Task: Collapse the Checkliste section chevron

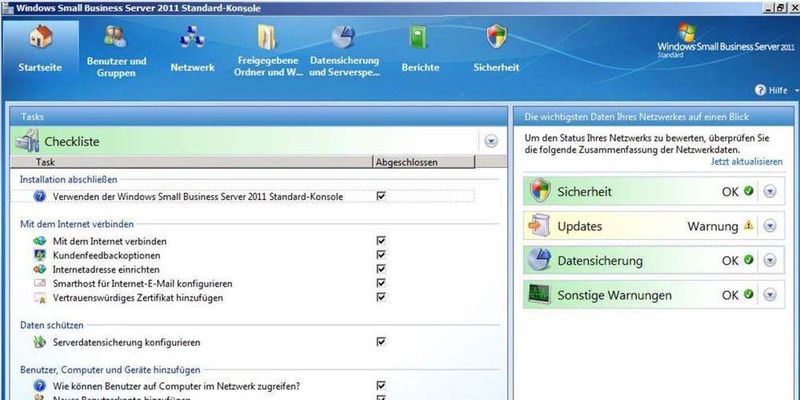Action: tap(491, 141)
